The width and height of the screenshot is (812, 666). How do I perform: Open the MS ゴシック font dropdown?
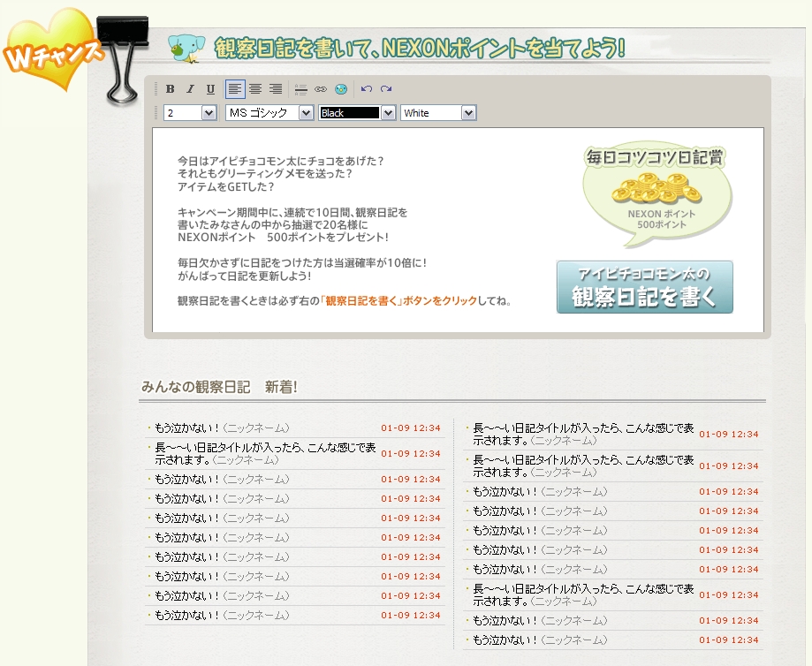269,113
